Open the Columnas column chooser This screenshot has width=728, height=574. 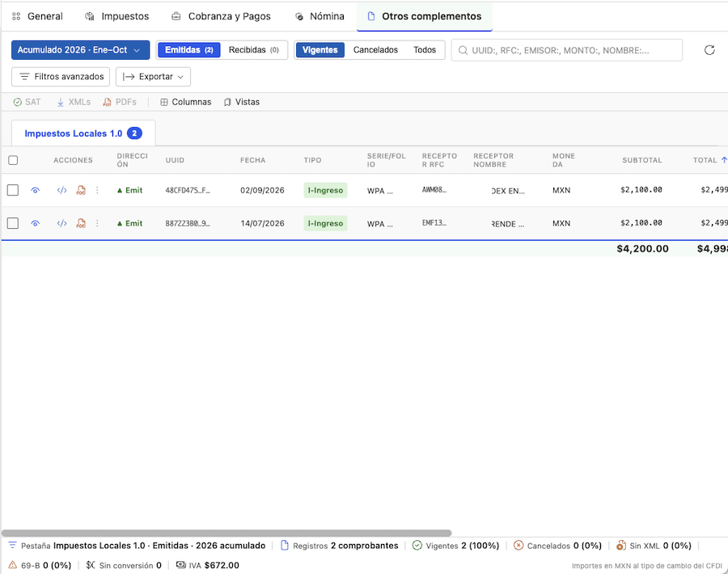186,102
